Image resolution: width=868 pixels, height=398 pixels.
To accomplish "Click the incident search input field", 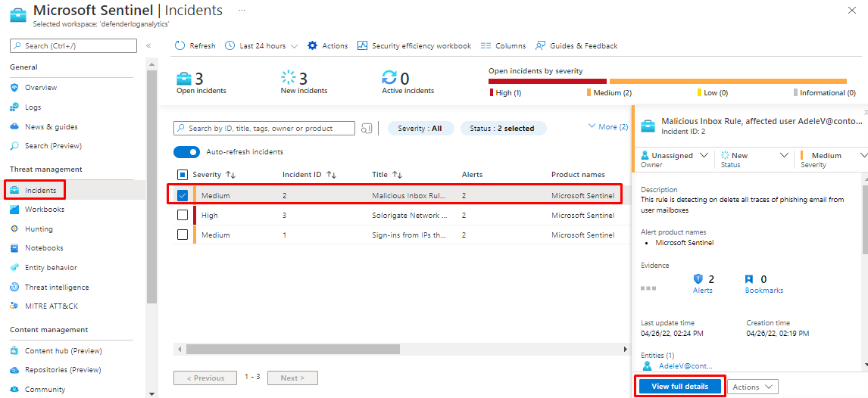I will (270, 129).
